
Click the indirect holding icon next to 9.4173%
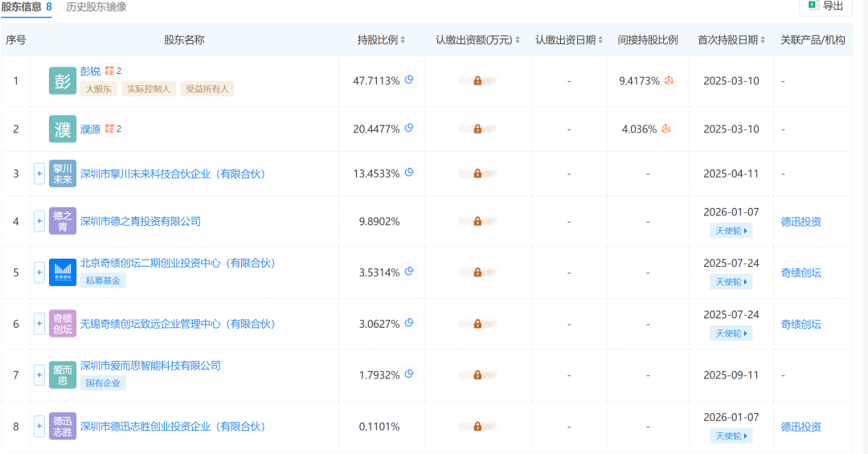click(669, 80)
